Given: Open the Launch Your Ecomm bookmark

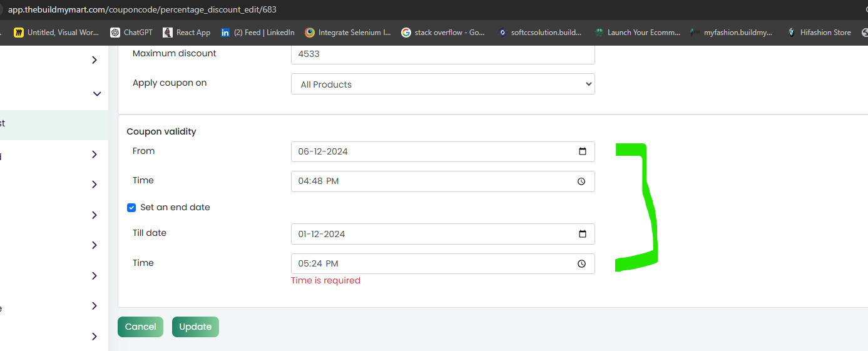Looking at the screenshot, I should coord(637,33).
